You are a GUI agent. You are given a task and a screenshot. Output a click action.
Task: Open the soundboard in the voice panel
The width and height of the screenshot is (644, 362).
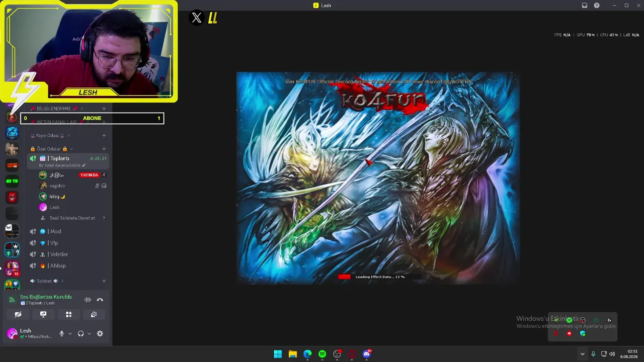point(94,314)
